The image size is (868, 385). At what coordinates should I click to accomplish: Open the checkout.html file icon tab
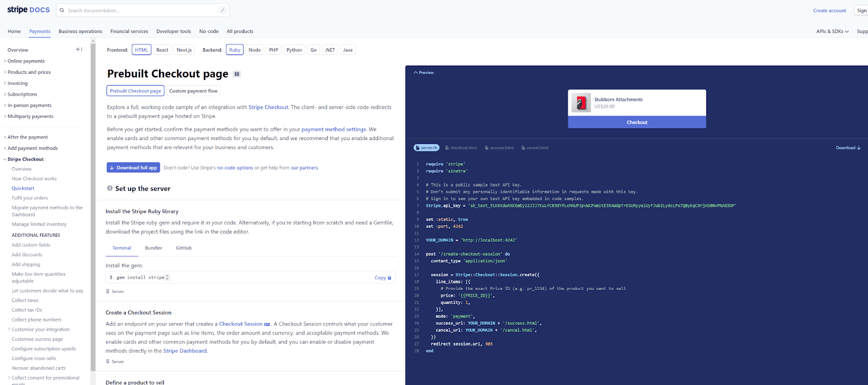click(447, 148)
